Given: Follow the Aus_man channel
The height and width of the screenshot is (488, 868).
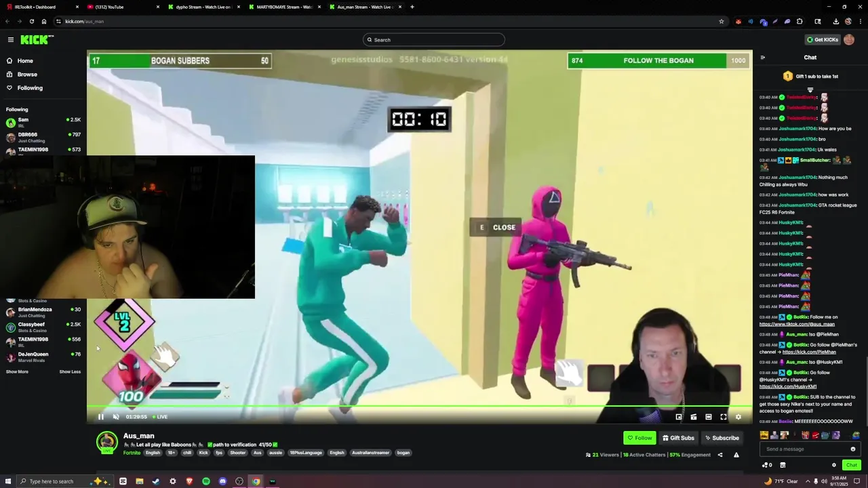Looking at the screenshot, I should (x=639, y=438).
